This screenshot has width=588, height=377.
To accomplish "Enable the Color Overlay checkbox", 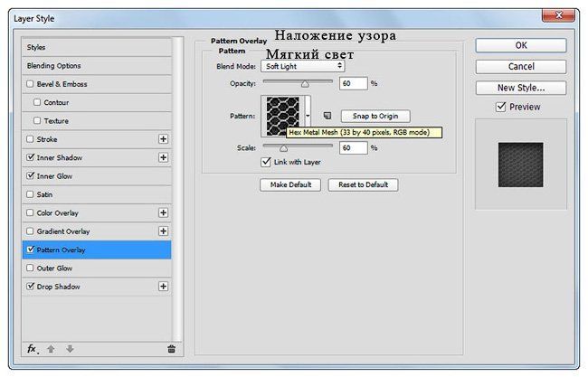I will click(x=30, y=212).
